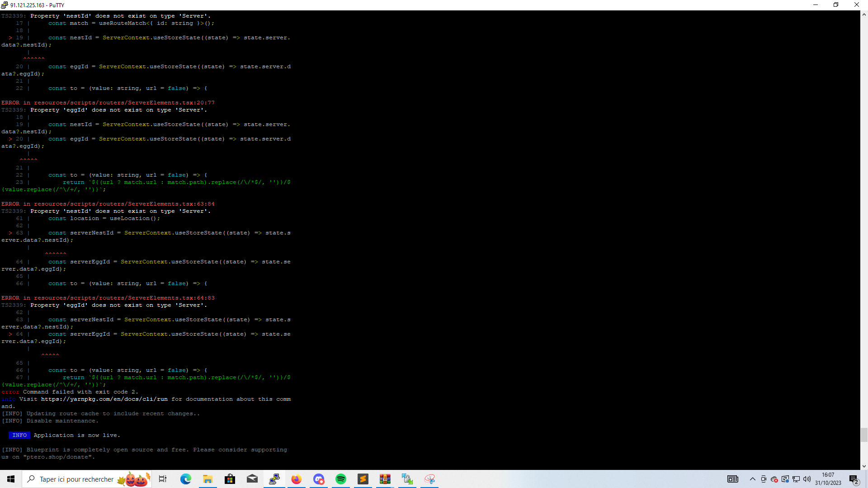This screenshot has width=868, height=488.
Task: Restore down the PuTTY window
Action: [836, 5]
